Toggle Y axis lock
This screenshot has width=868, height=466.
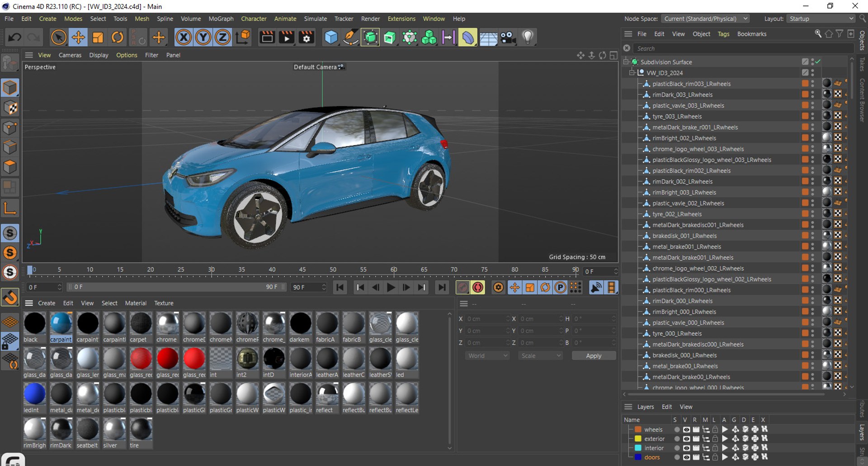point(203,38)
